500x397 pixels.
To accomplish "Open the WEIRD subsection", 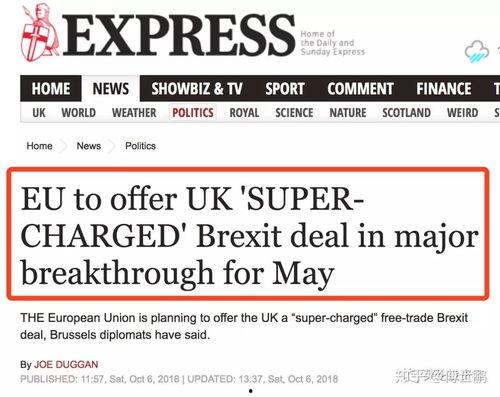I will tap(462, 113).
